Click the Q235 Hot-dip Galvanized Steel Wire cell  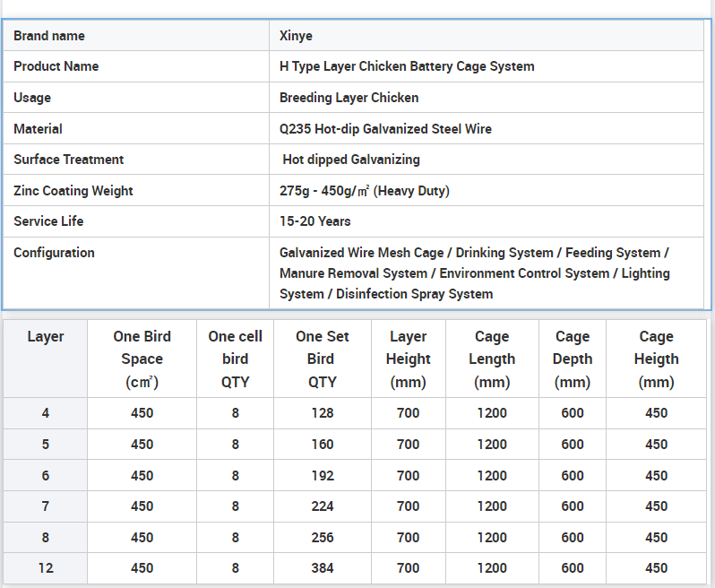tap(385, 129)
